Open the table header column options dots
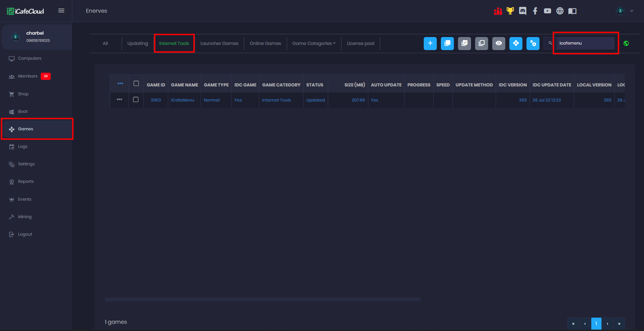The height and width of the screenshot is (331, 644). click(120, 84)
